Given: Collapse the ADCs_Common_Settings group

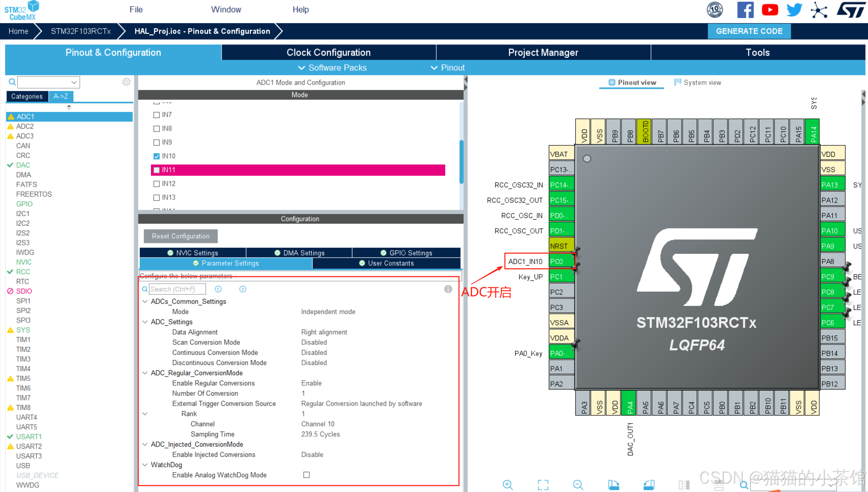Looking at the screenshot, I should 145,301.
